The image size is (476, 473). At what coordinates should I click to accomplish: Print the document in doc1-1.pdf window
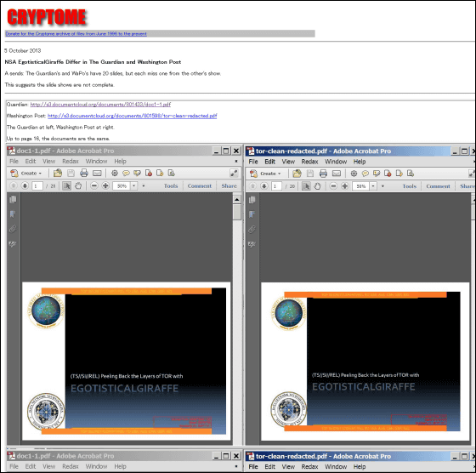tap(84, 174)
